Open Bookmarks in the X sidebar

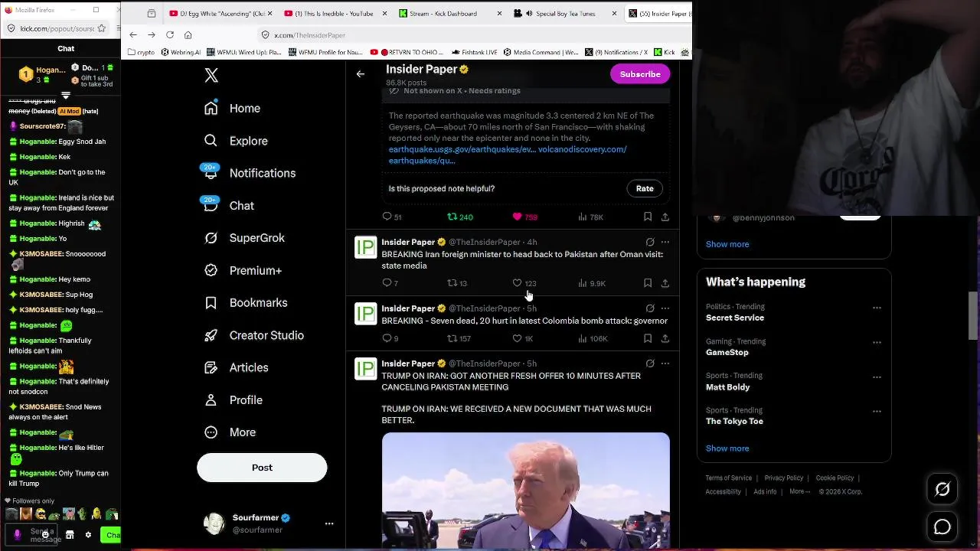247,303
